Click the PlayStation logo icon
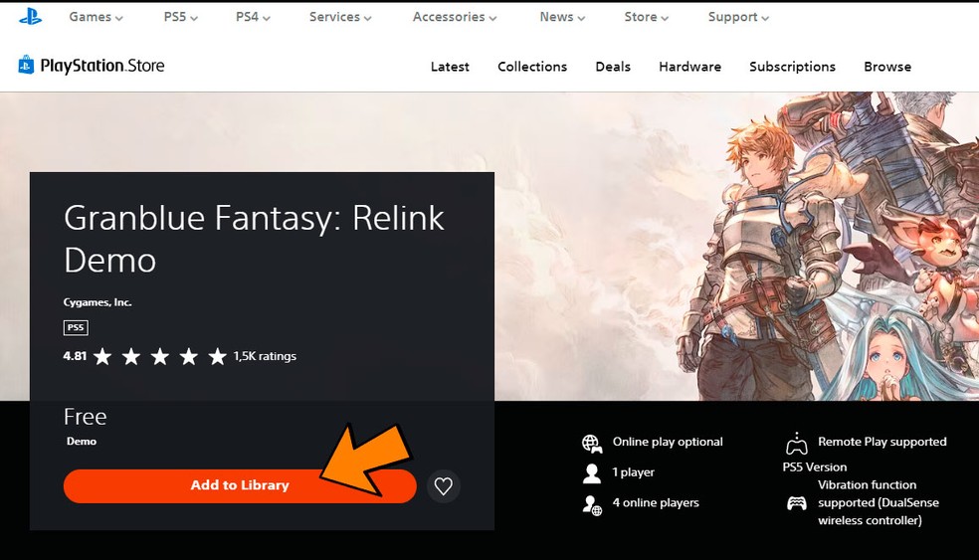979x560 pixels. coord(30,17)
